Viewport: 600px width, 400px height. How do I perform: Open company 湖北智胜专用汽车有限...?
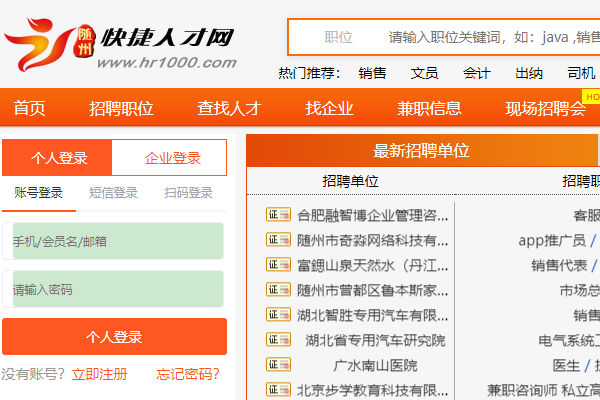point(372,315)
